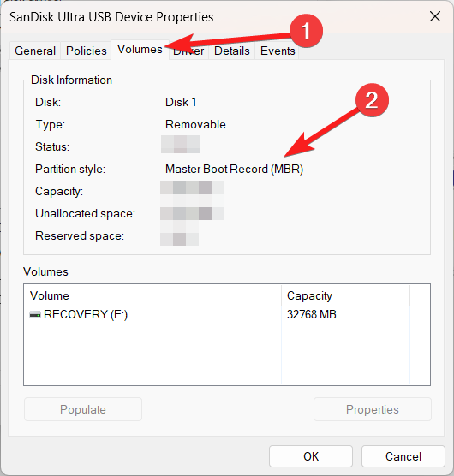Open the Policies tab
Viewport: 454px width, 476px height.
point(87,51)
